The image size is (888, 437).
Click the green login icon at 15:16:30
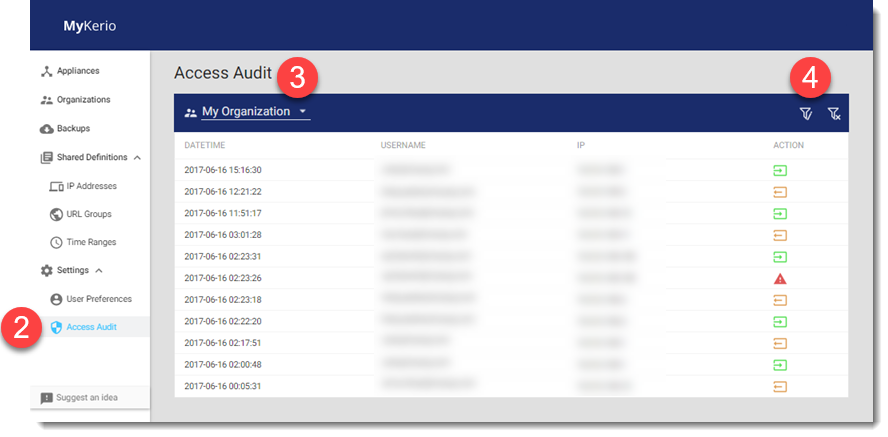tap(780, 170)
